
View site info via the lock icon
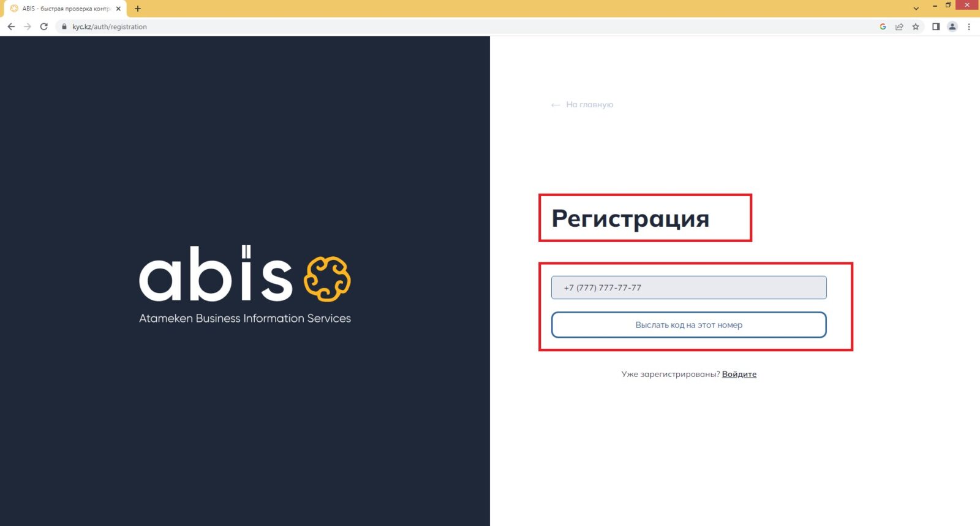click(64, 26)
